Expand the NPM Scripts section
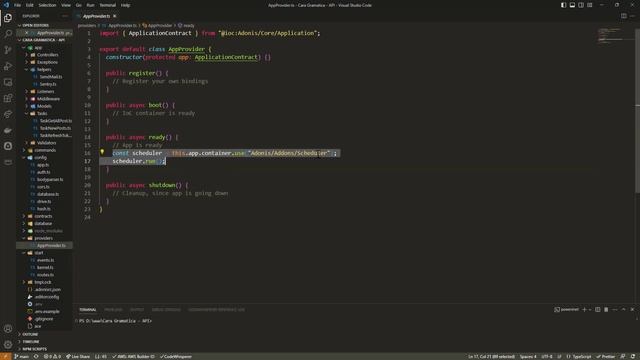 [x=44, y=349]
